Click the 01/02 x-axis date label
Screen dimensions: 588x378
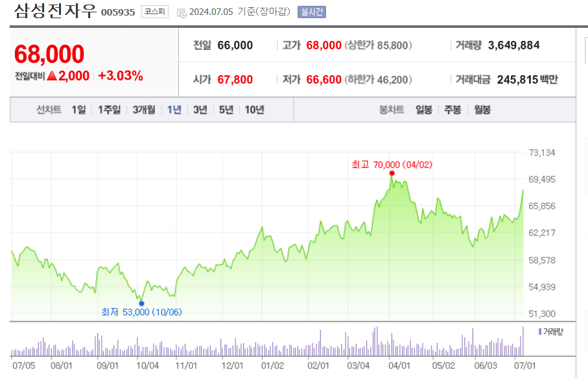[273, 365]
